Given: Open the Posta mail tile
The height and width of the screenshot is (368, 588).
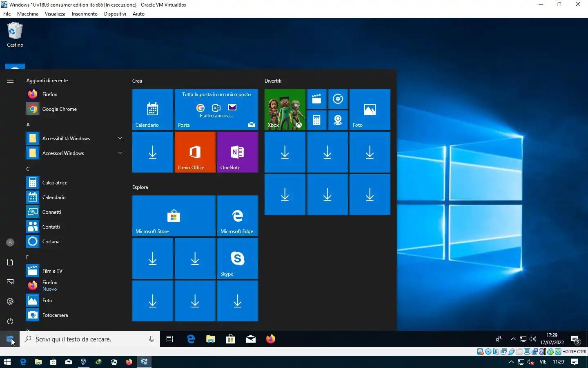Looking at the screenshot, I should pyautogui.click(x=216, y=109).
